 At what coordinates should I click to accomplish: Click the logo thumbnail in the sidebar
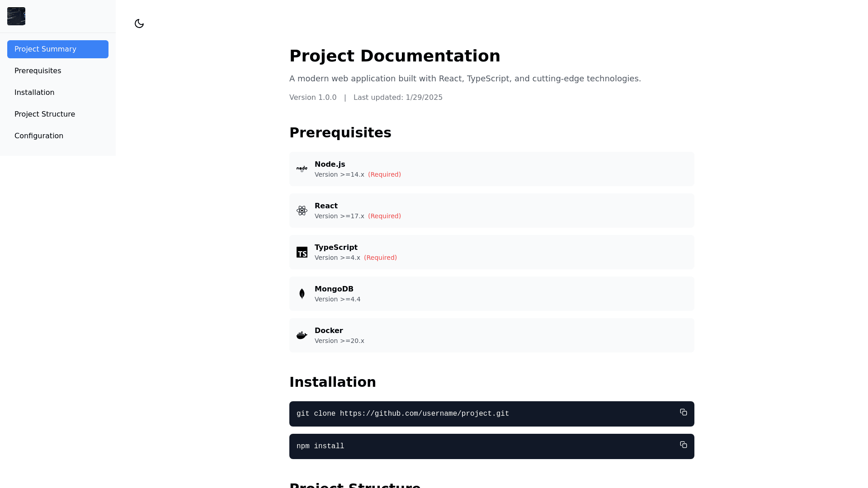tap(16, 16)
